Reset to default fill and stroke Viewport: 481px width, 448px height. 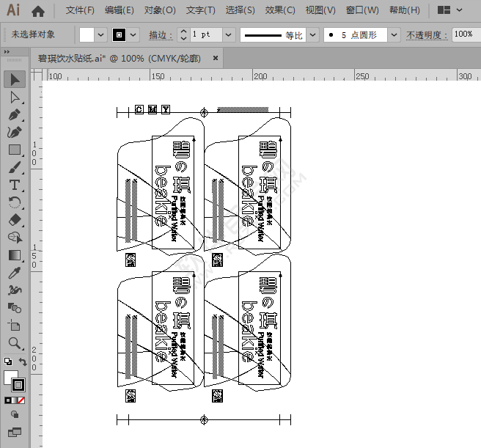click(7, 361)
